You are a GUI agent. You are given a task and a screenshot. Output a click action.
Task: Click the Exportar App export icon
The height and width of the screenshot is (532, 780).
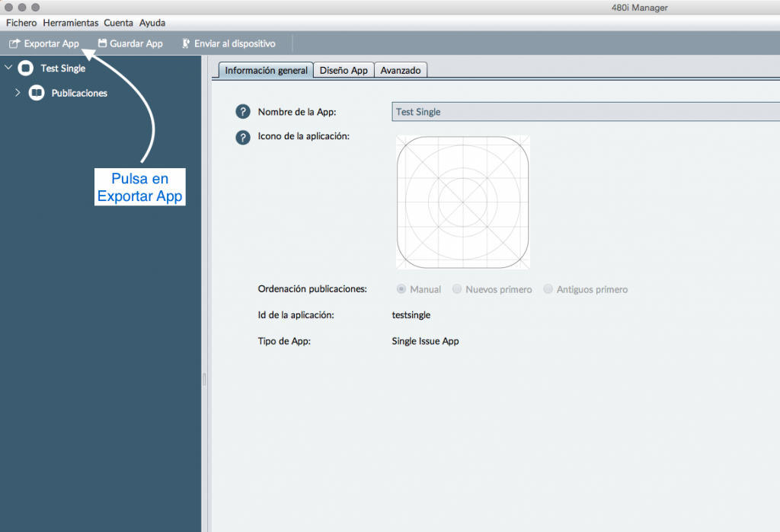point(14,43)
